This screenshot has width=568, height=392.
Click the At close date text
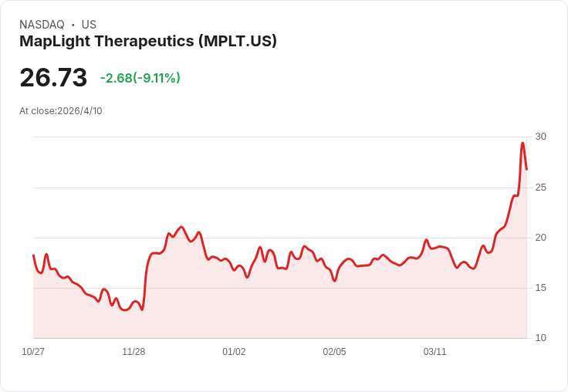pyautogui.click(x=61, y=110)
